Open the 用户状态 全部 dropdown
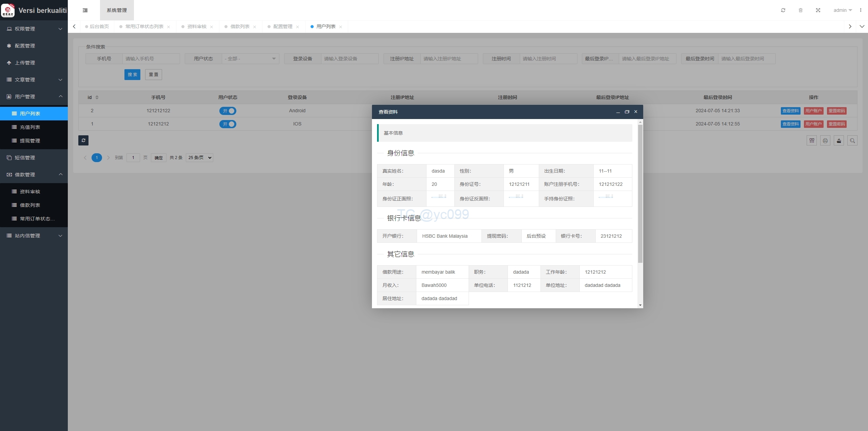868x431 pixels. (250, 59)
